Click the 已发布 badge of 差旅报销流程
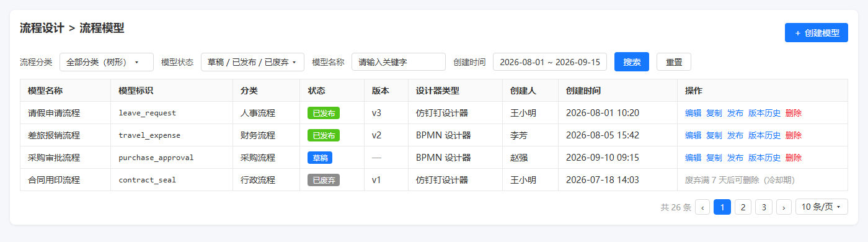The image size is (868, 242). (324, 135)
